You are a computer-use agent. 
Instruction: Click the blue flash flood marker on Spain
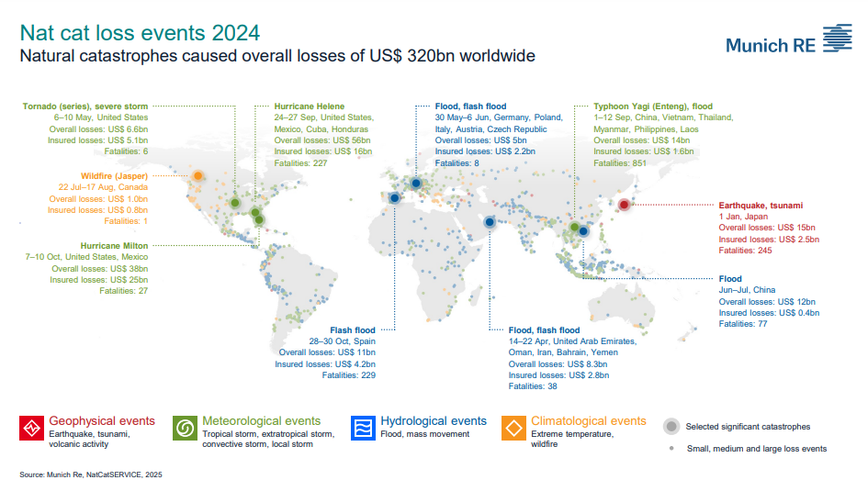(x=395, y=197)
